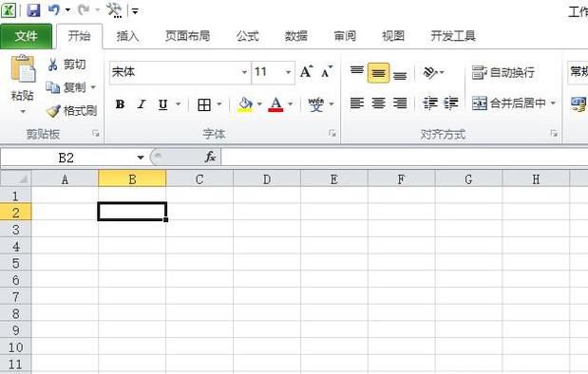This screenshot has height=374, width=588.
Task: Open the Name Box dropdown arrow
Action: pos(141,158)
